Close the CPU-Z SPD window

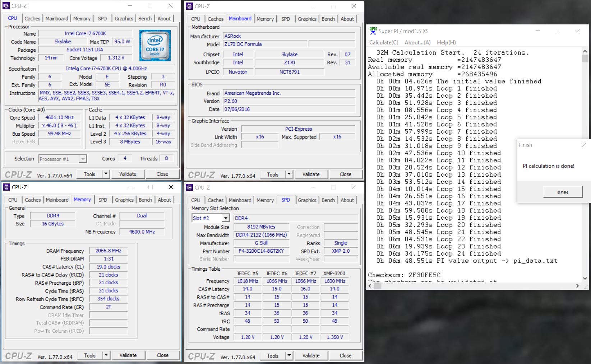[354, 187]
